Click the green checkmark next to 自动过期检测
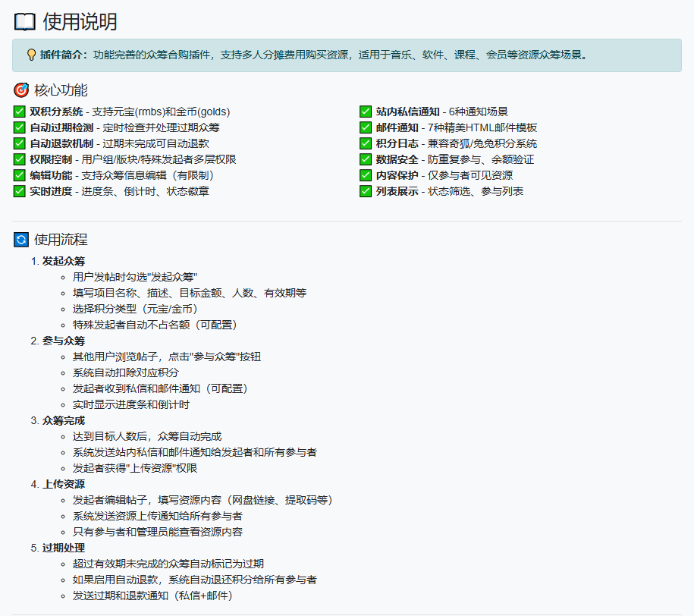The height and width of the screenshot is (616, 694). (20, 127)
